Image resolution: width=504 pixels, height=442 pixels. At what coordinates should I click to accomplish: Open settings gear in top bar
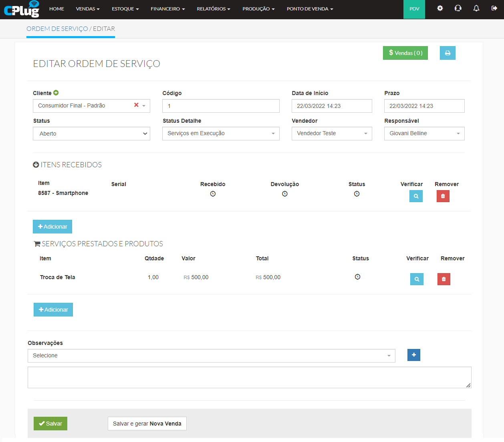click(440, 8)
